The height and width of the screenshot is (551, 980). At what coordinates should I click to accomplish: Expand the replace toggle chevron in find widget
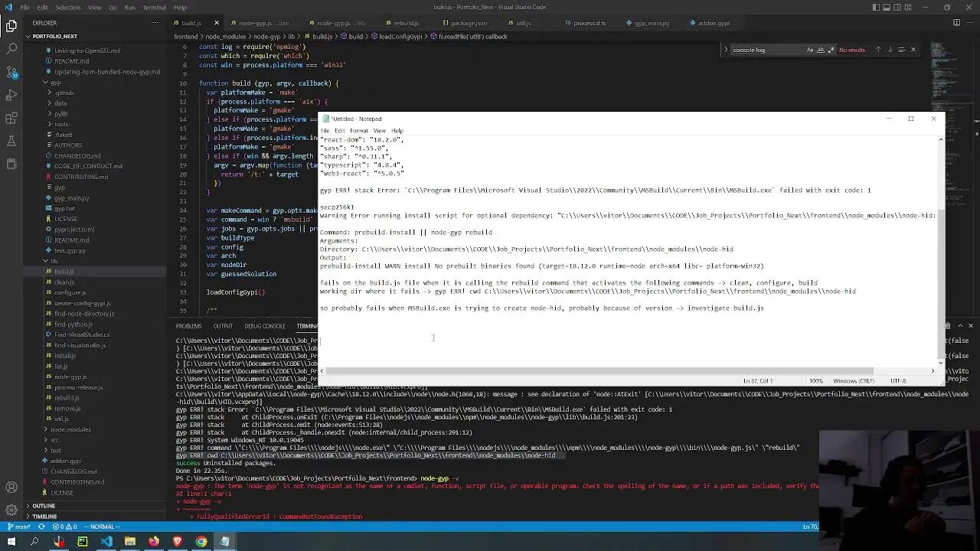click(725, 50)
